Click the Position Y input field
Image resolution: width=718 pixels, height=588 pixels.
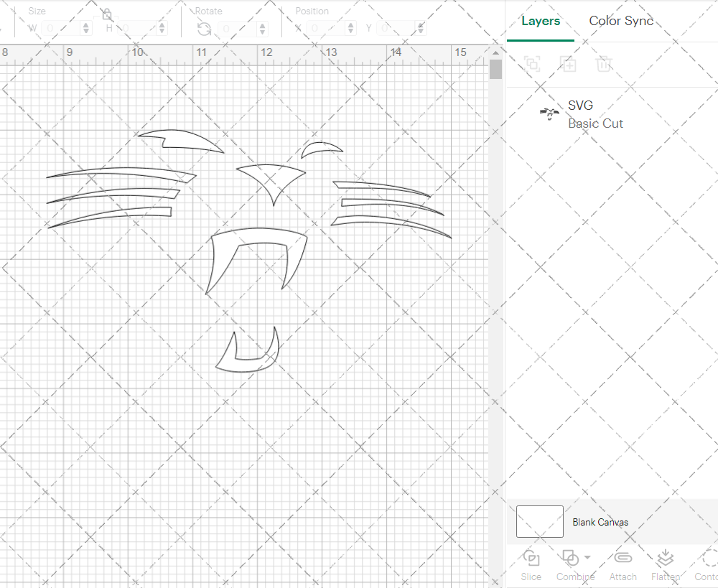coord(396,29)
